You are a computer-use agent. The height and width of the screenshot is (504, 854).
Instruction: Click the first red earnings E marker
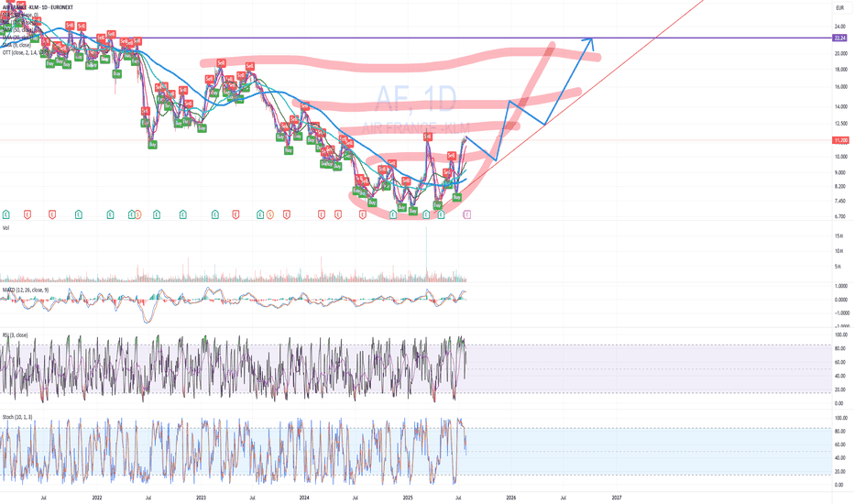(27, 214)
